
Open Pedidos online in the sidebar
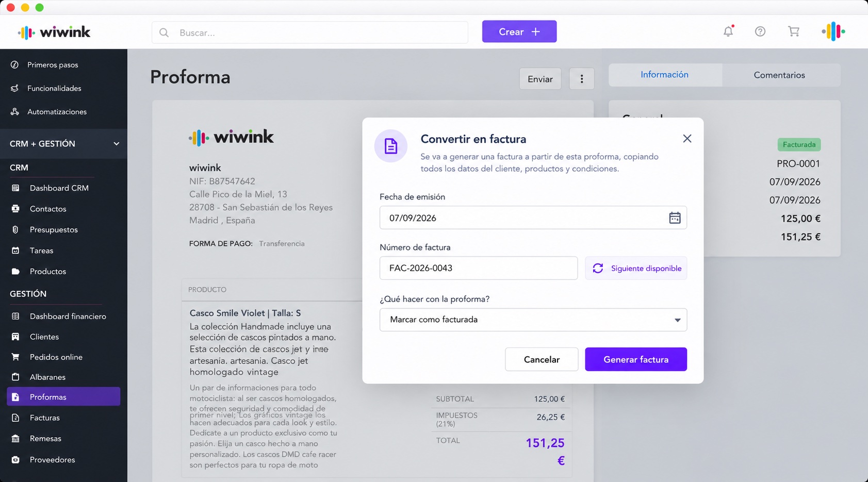(56, 357)
